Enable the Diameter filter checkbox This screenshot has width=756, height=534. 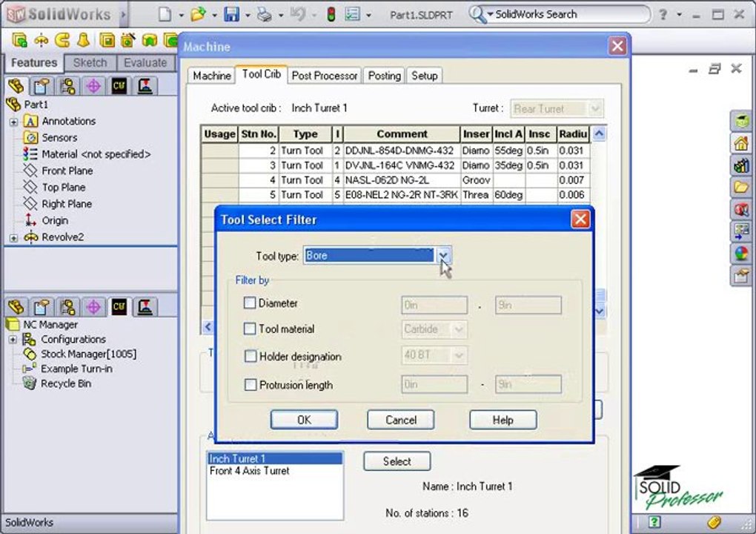250,303
